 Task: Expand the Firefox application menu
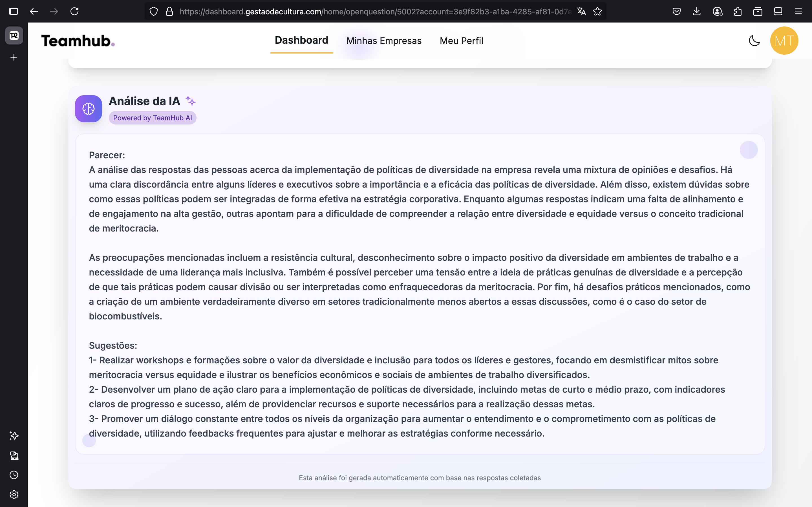pyautogui.click(x=798, y=11)
